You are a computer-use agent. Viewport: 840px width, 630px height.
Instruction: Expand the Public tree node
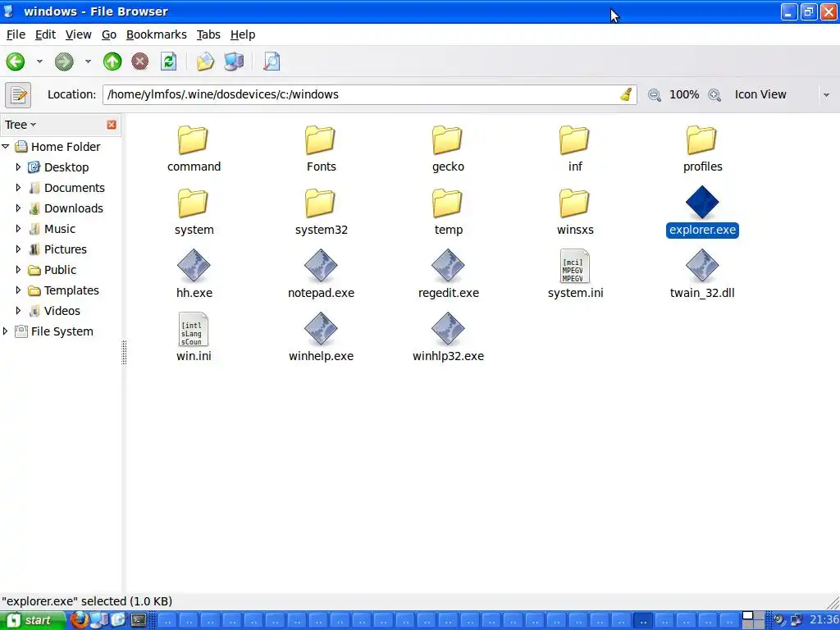[x=18, y=269]
